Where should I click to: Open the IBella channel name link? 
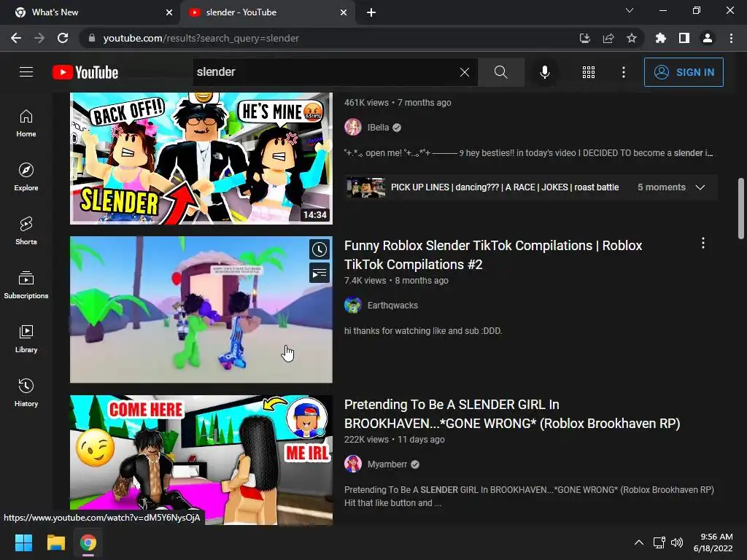(x=379, y=127)
